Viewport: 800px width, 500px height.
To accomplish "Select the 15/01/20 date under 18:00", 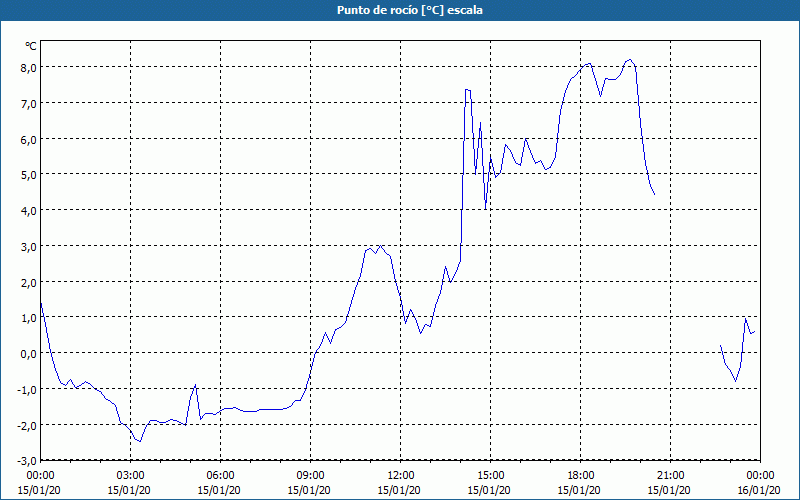I will [579, 490].
